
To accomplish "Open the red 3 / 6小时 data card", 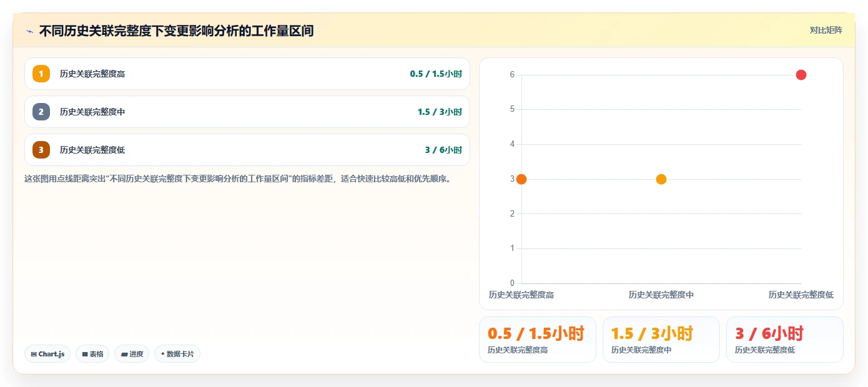I will [785, 340].
